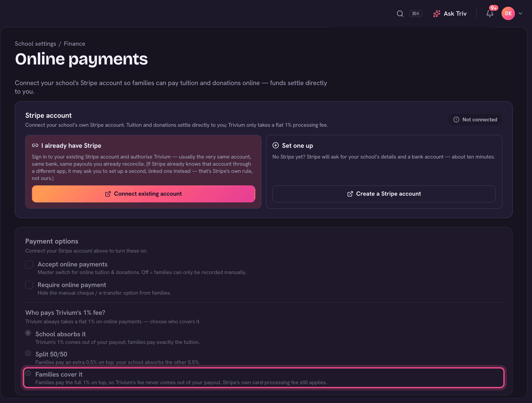Go to School settings breadcrumb
The height and width of the screenshot is (403, 532).
[x=35, y=44]
